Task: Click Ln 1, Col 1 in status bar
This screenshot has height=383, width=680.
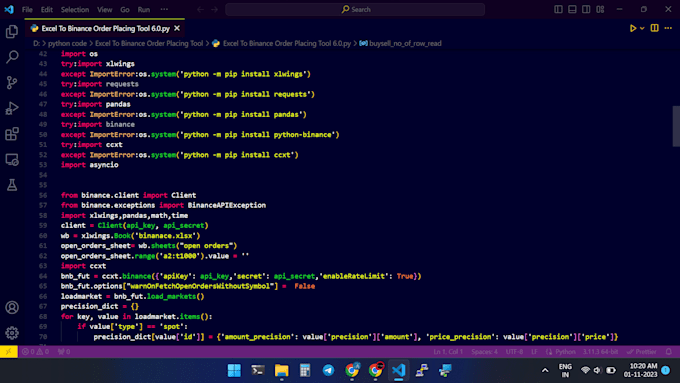Action: click(448, 352)
